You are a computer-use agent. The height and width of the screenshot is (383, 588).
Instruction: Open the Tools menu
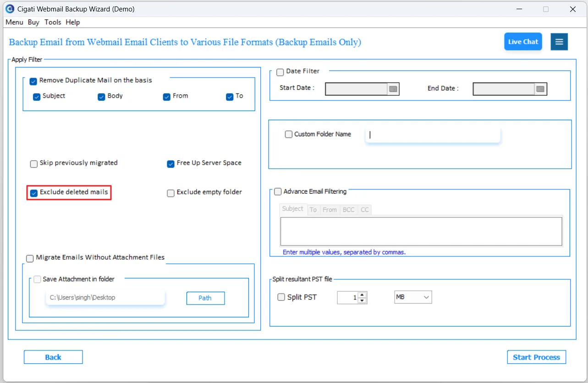pos(53,22)
